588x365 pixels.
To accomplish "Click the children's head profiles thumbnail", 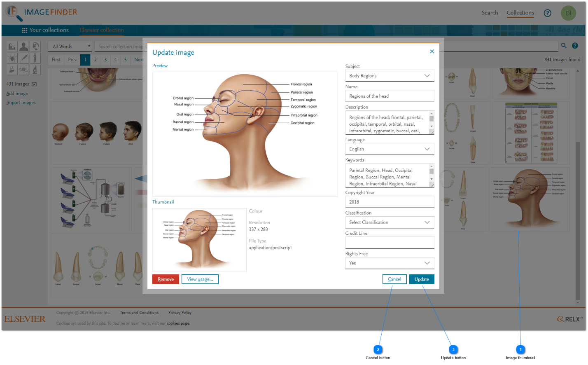I will click(97, 132).
